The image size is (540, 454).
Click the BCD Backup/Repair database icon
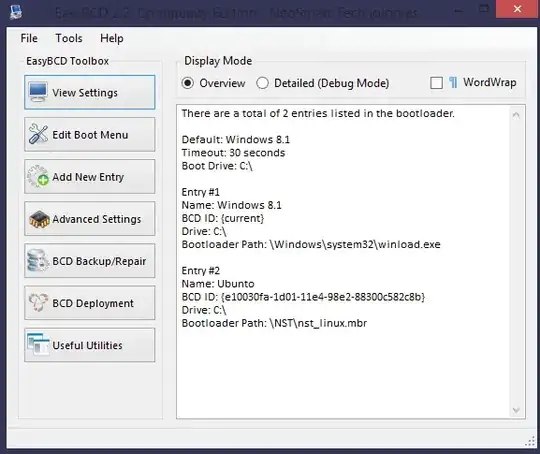point(38,260)
